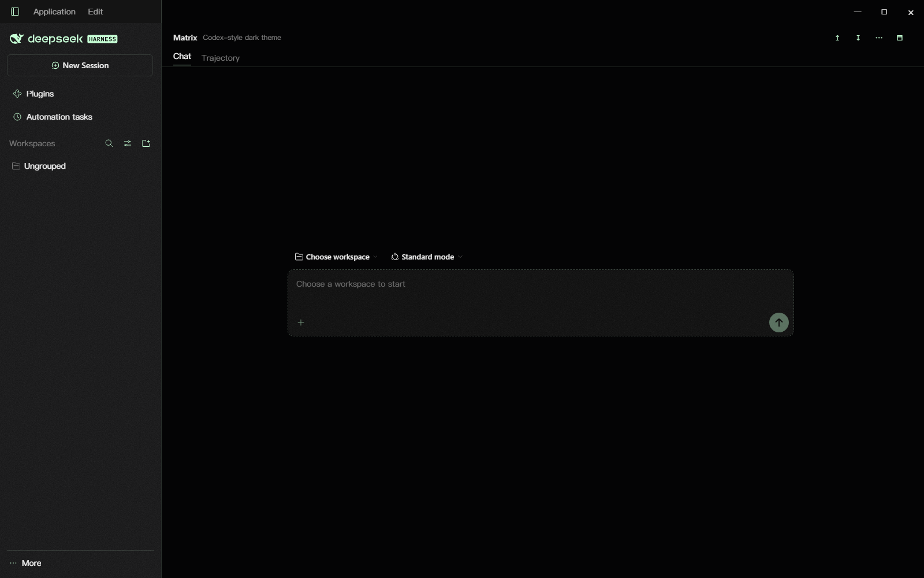Select the Ungrouped folder
The image size is (924, 578).
coord(45,166)
